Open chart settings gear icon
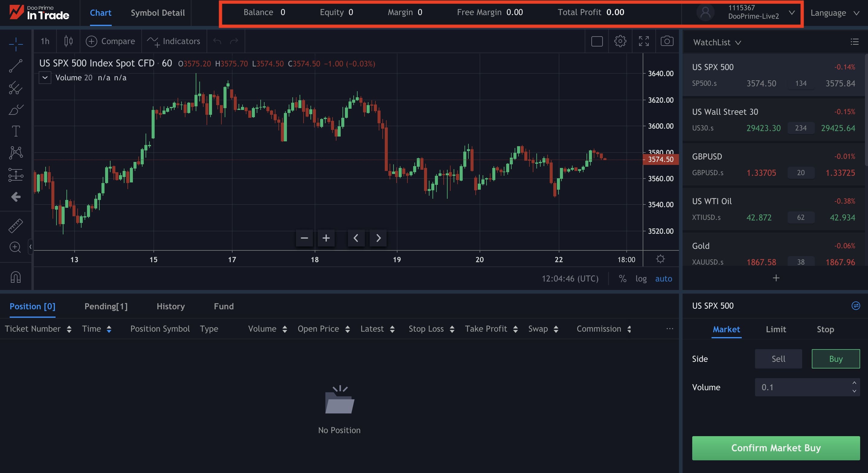 [620, 41]
